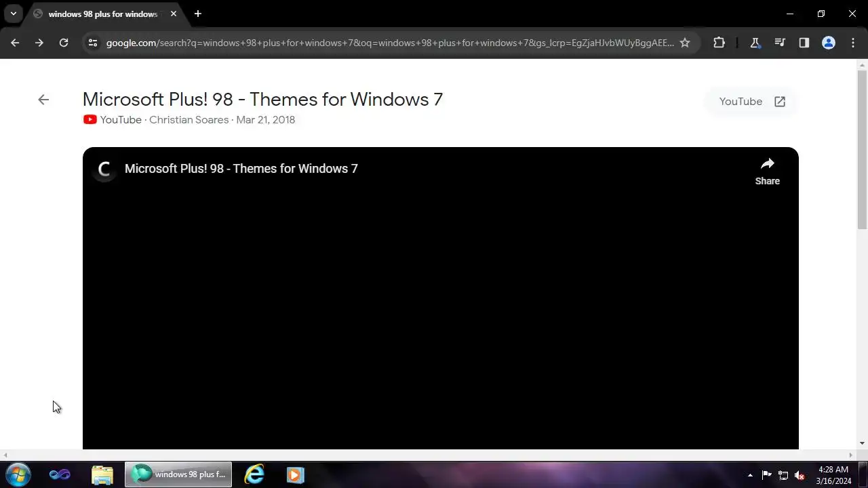The height and width of the screenshot is (488, 868).
Task: Close the windows 98 plus tab
Action: (174, 14)
